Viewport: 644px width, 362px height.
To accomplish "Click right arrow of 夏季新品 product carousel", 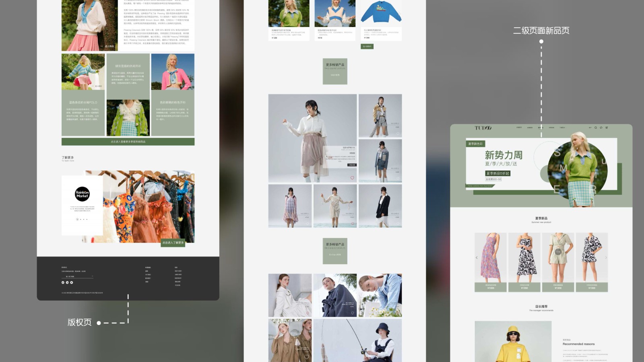I will [606, 257].
